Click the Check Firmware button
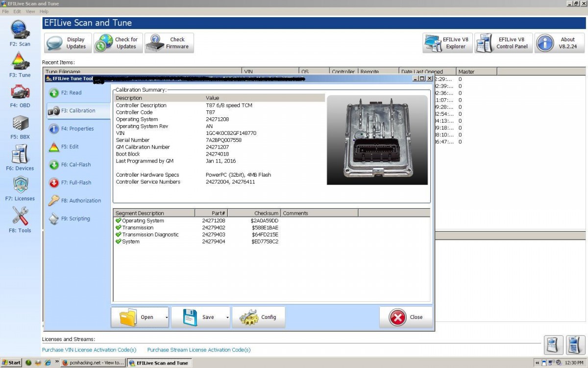Viewport: 588px width, 368px height. click(x=169, y=43)
